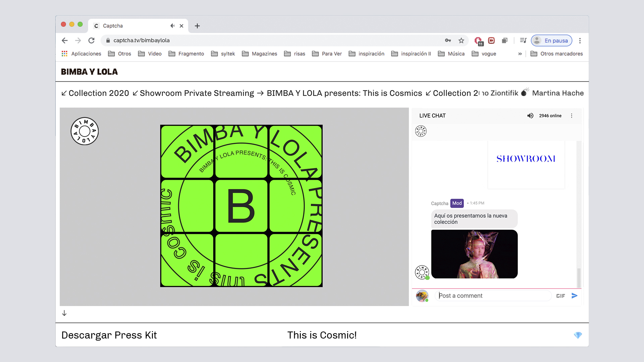
Task: Click the send comment arrow icon
Action: 574,296
